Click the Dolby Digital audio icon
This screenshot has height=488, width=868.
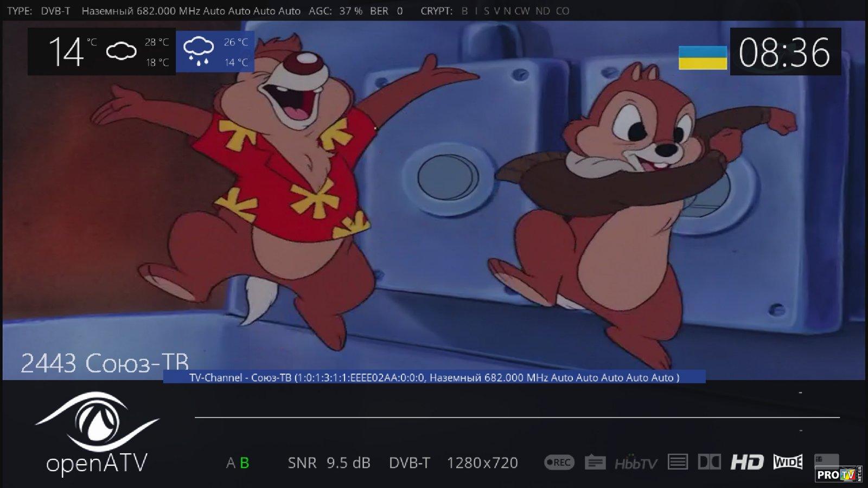(709, 462)
